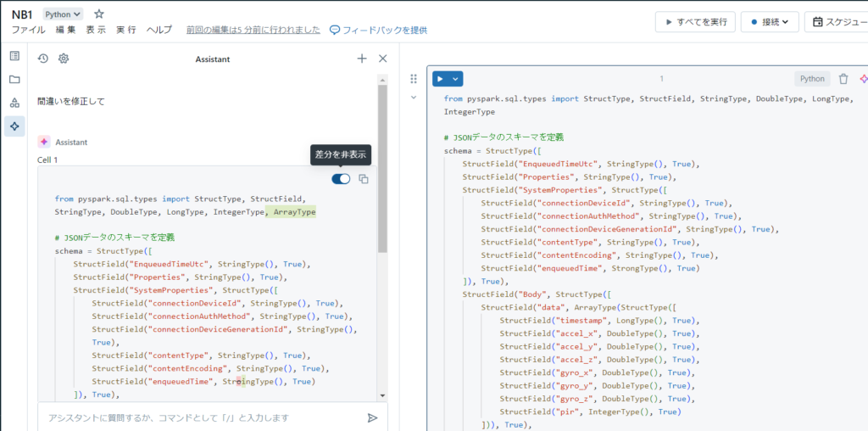The image size is (868, 431).
Task: Open the run cell options dropdown arrow
Action: point(457,79)
